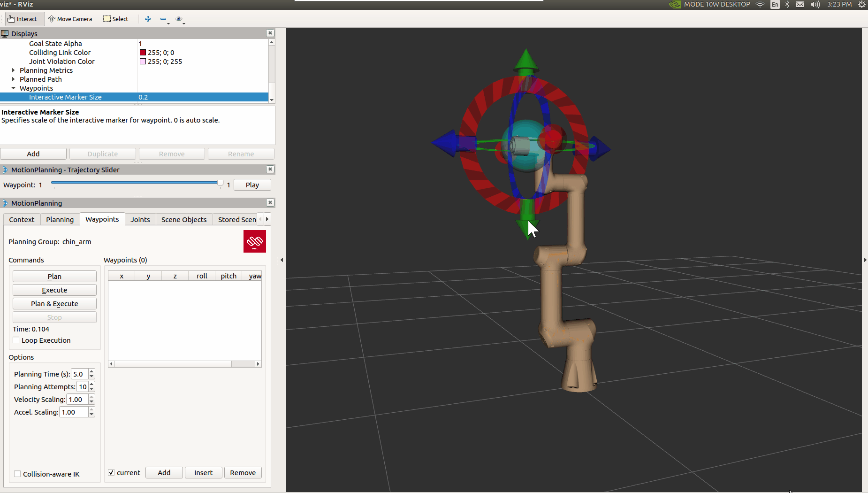868x493 pixels.
Task: Edit the Interactive Marker Size value
Action: point(203,97)
